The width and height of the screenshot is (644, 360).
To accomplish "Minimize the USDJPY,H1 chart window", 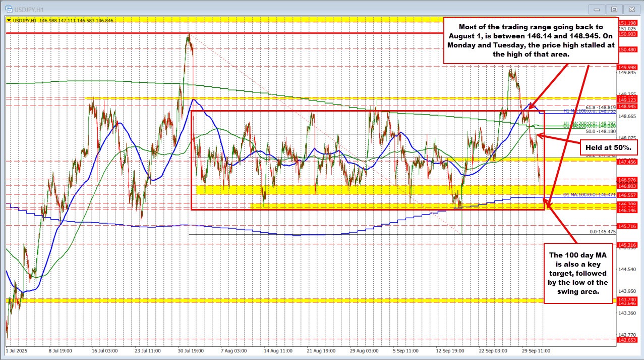I will click(598, 9).
